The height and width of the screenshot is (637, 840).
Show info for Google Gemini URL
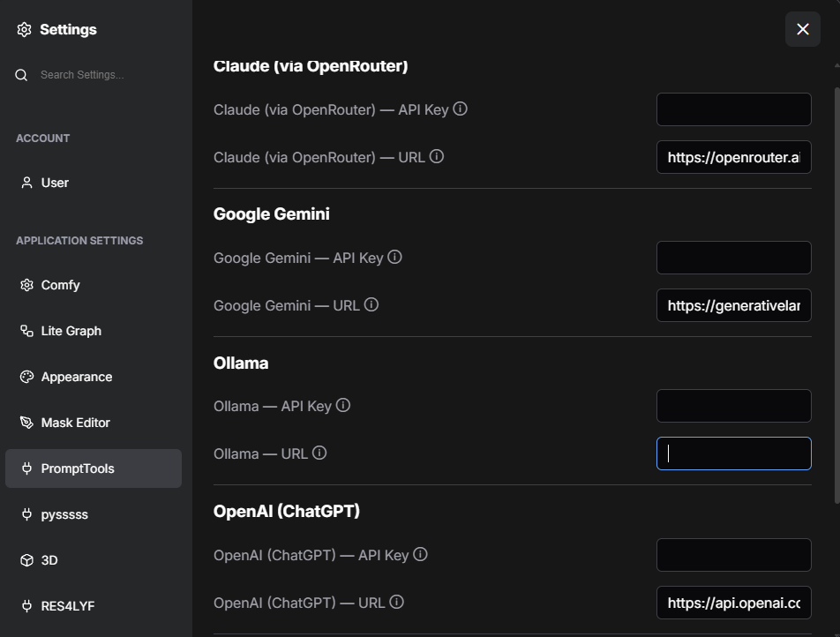(x=371, y=305)
